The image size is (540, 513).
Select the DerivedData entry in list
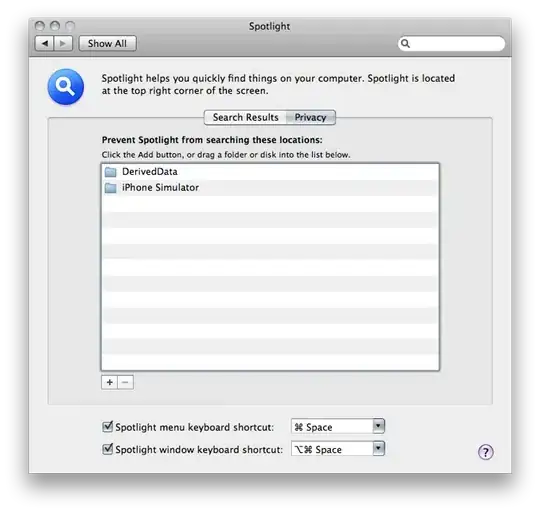click(270, 172)
